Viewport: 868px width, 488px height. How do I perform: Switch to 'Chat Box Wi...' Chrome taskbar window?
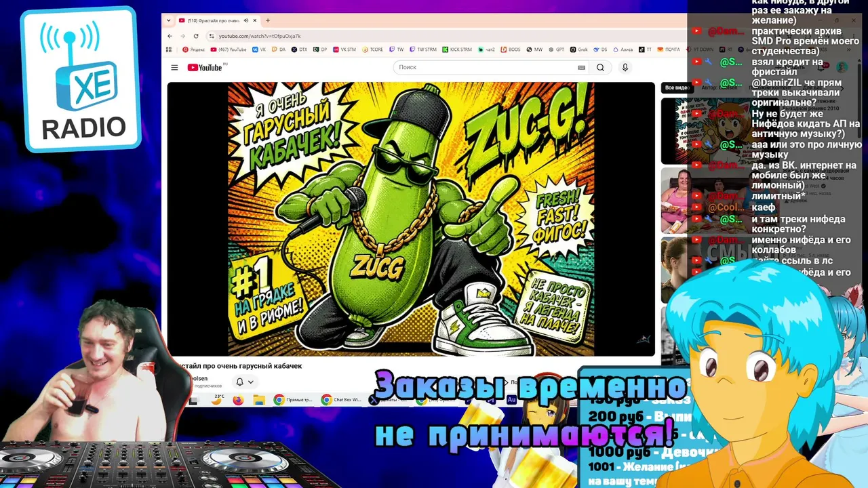coord(342,400)
